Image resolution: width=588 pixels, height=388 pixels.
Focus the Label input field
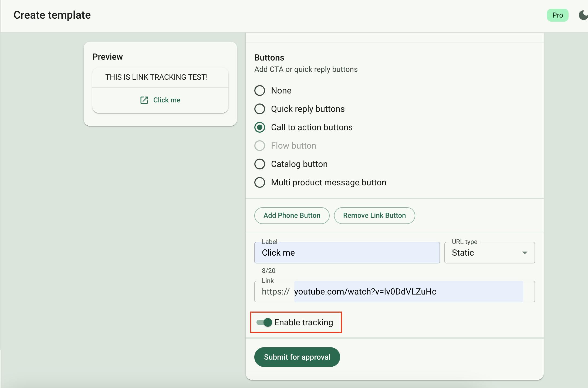[x=347, y=253]
